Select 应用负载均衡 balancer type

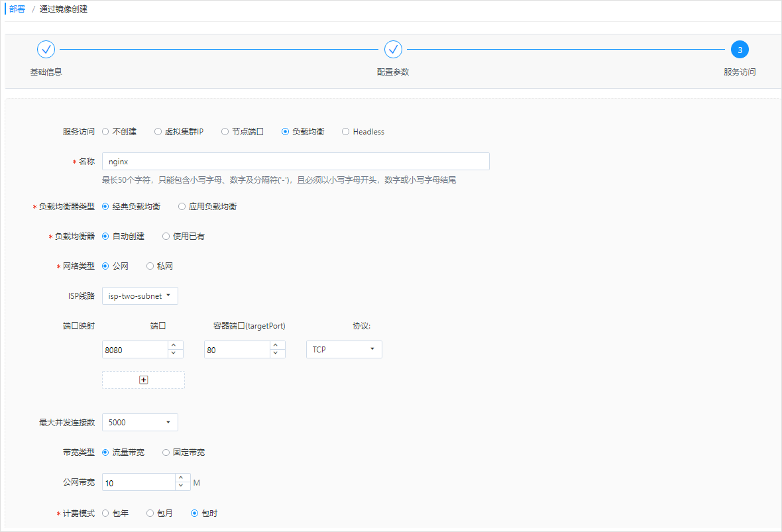click(x=182, y=207)
